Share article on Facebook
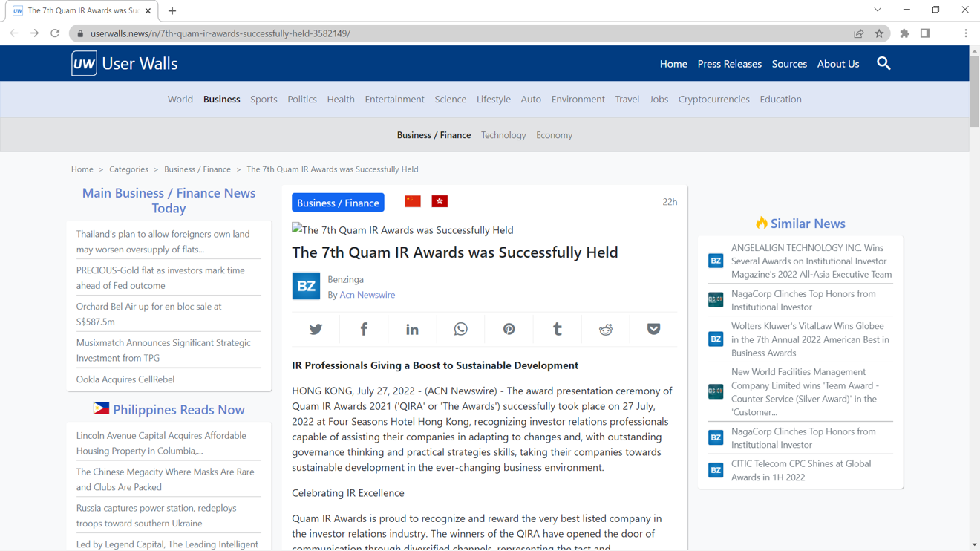Screen dimensions: 980x551 364,329
